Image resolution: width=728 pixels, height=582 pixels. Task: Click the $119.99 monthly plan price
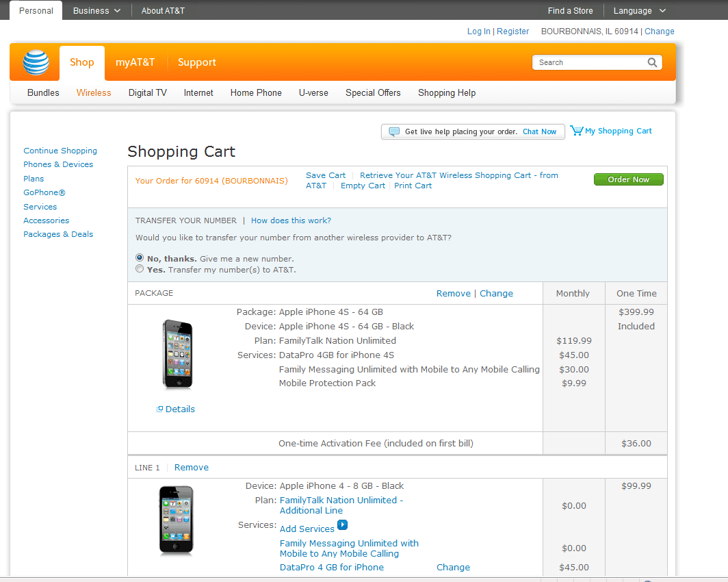[574, 340]
